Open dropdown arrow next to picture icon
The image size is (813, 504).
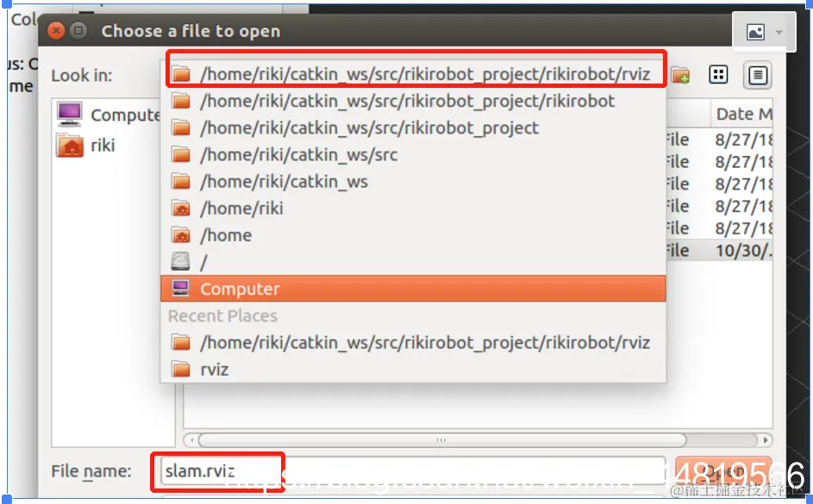[x=779, y=32]
